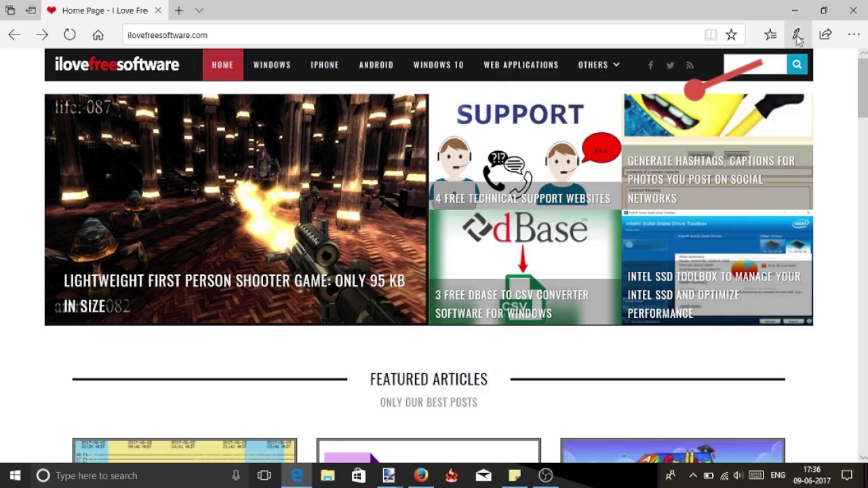This screenshot has width=868, height=488.
Task: Open the IPHONE navigation item
Action: pos(325,64)
